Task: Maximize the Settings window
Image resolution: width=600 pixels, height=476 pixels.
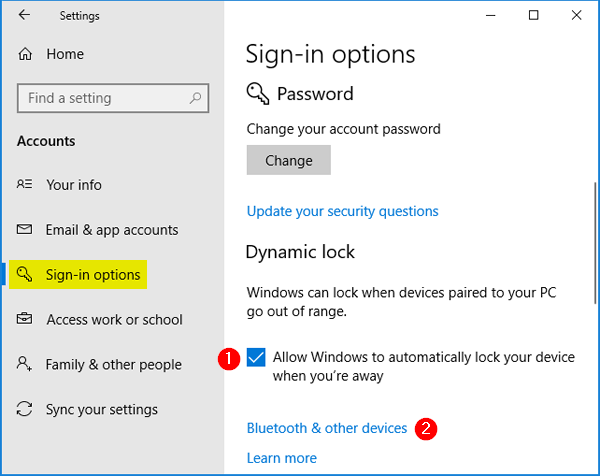Action: (534, 15)
